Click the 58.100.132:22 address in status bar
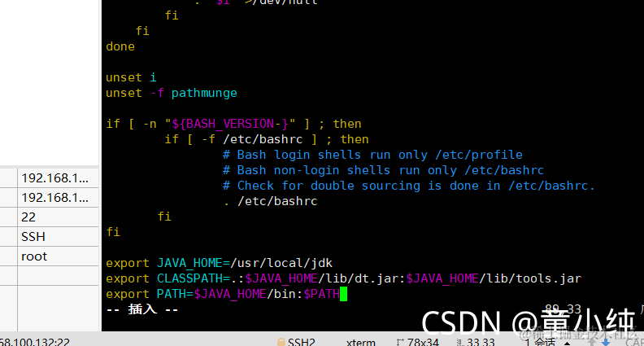The width and height of the screenshot is (644, 346). point(35,342)
